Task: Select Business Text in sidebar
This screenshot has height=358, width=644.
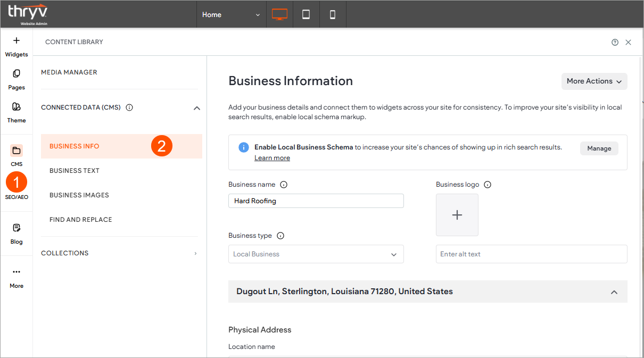Action: click(x=75, y=171)
